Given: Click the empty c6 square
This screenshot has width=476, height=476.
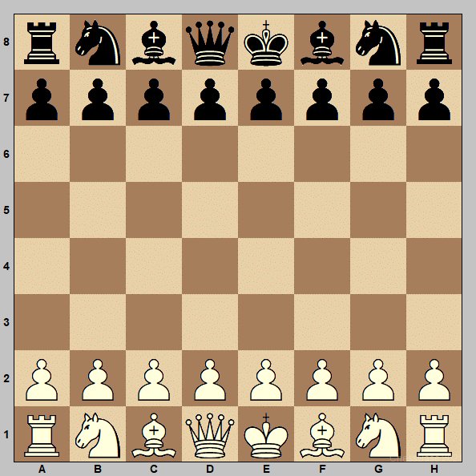Looking at the screenshot, I should click(x=154, y=154).
